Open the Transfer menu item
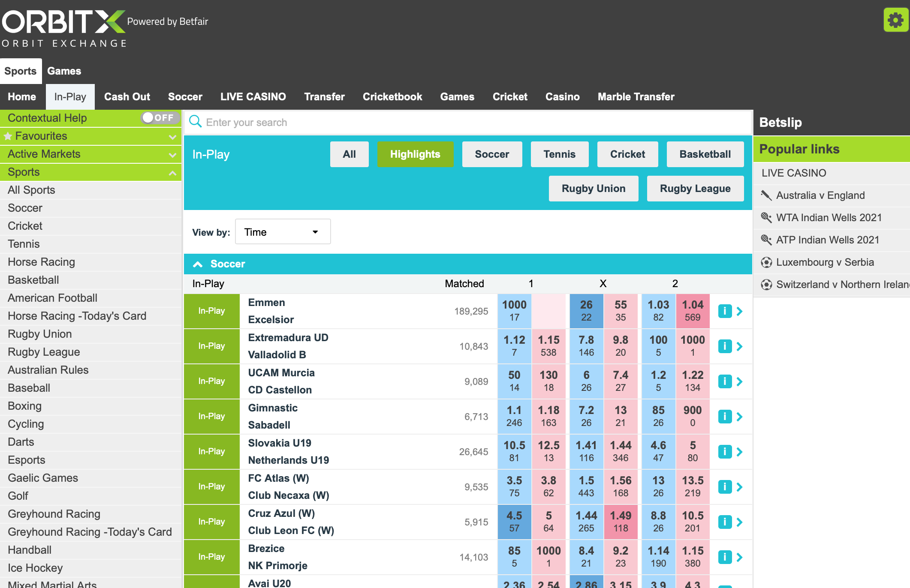 324,97
